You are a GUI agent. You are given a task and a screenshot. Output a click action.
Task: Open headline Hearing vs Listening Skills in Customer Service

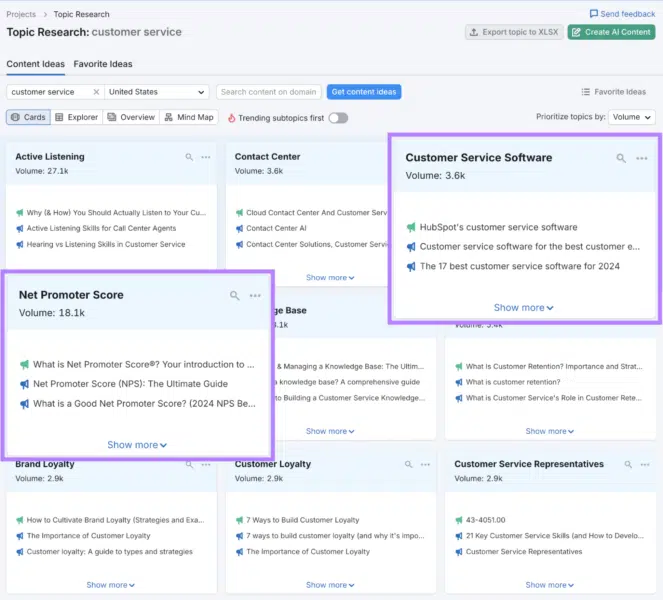(106, 244)
